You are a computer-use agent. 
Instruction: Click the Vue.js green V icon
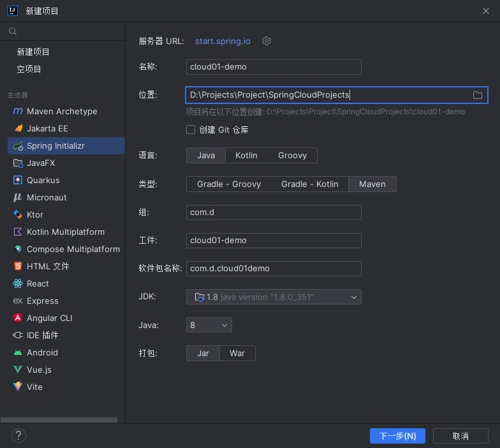(x=18, y=370)
